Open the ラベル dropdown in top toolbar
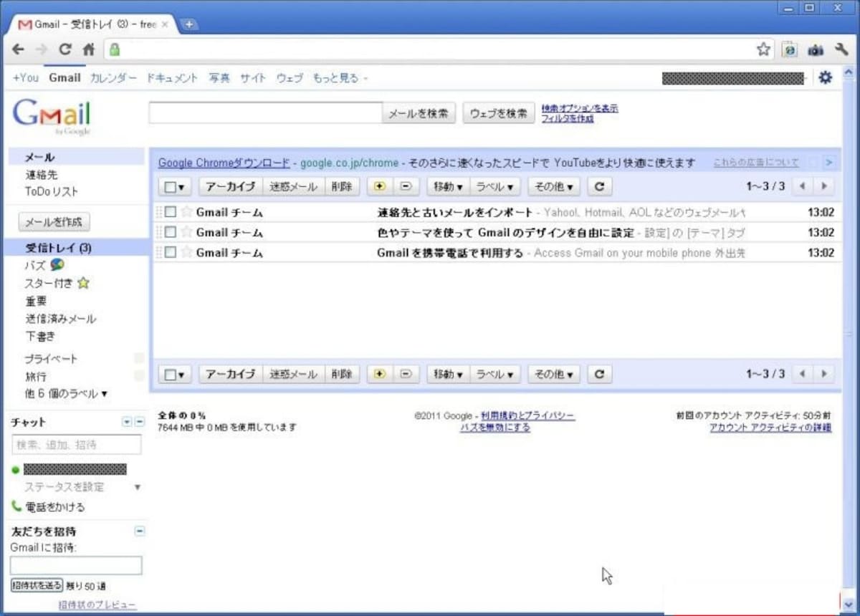Viewport: 860px width, 616px height. [494, 186]
